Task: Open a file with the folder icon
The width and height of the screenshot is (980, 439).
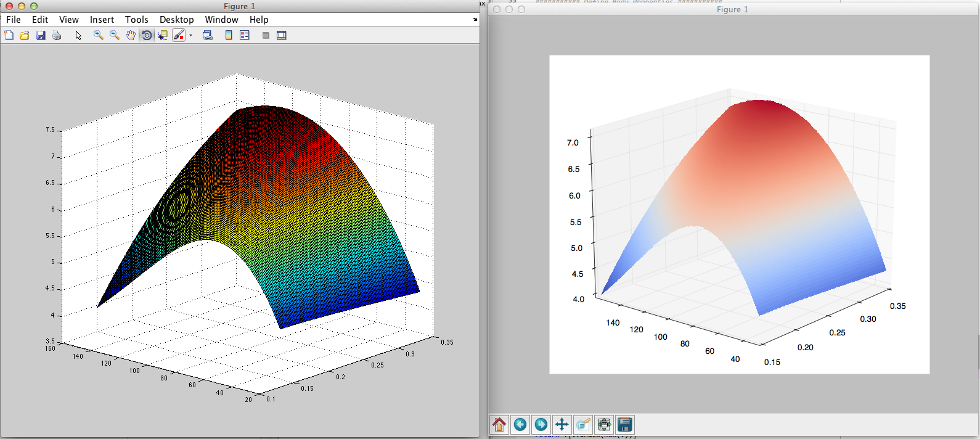Action: point(25,36)
